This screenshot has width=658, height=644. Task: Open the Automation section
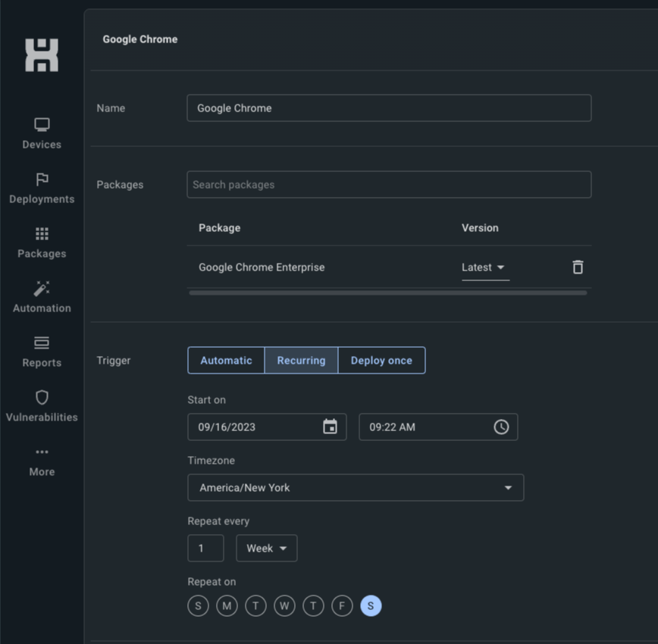tap(42, 297)
